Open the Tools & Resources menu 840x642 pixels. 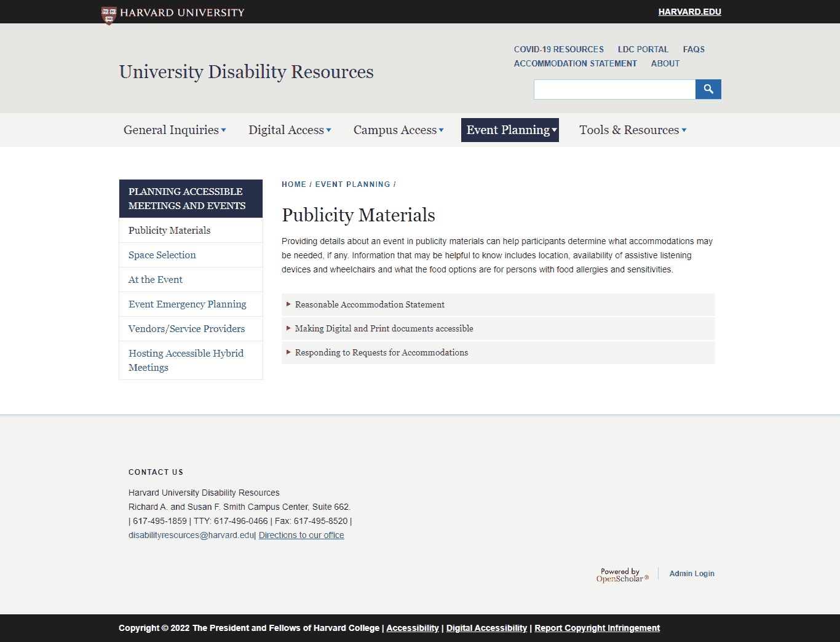[633, 130]
